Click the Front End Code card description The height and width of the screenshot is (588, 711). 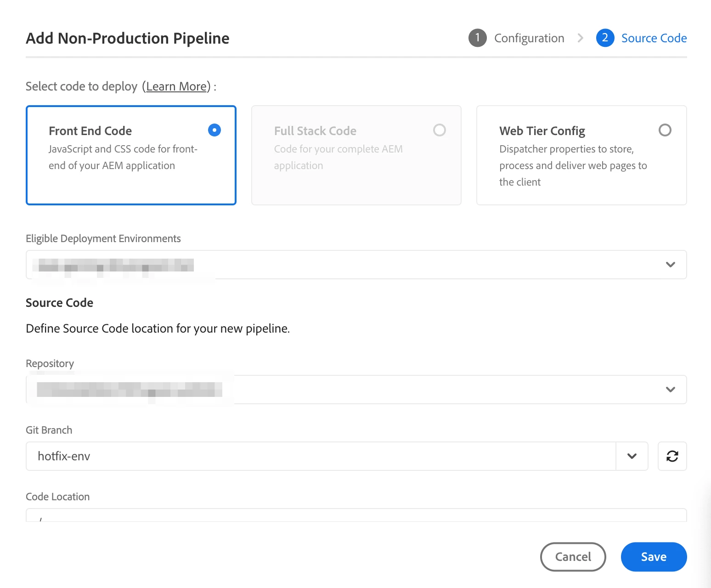123,157
